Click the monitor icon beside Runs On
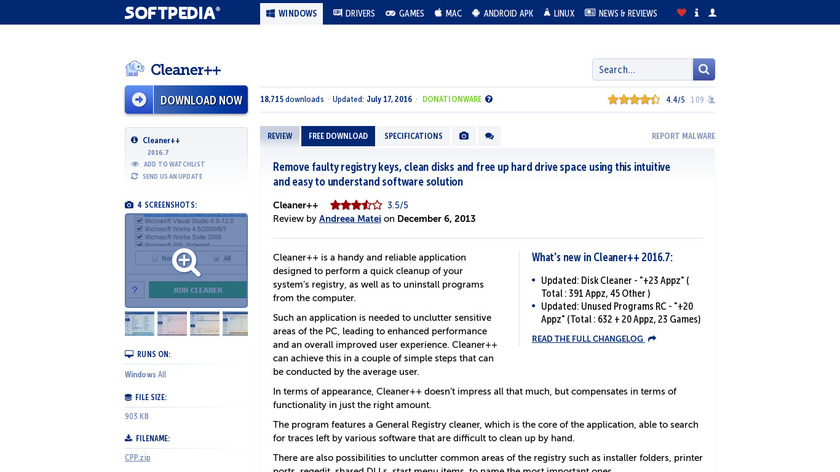840x472 pixels. pos(129,354)
